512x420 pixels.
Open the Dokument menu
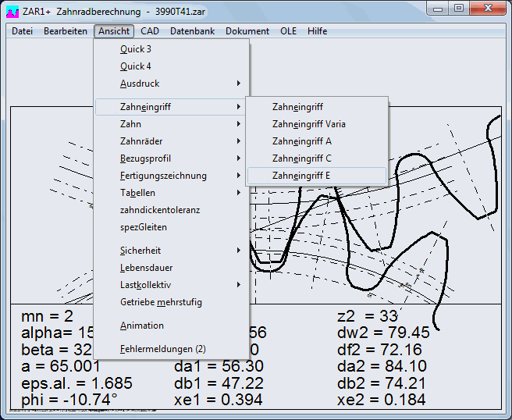tap(247, 31)
